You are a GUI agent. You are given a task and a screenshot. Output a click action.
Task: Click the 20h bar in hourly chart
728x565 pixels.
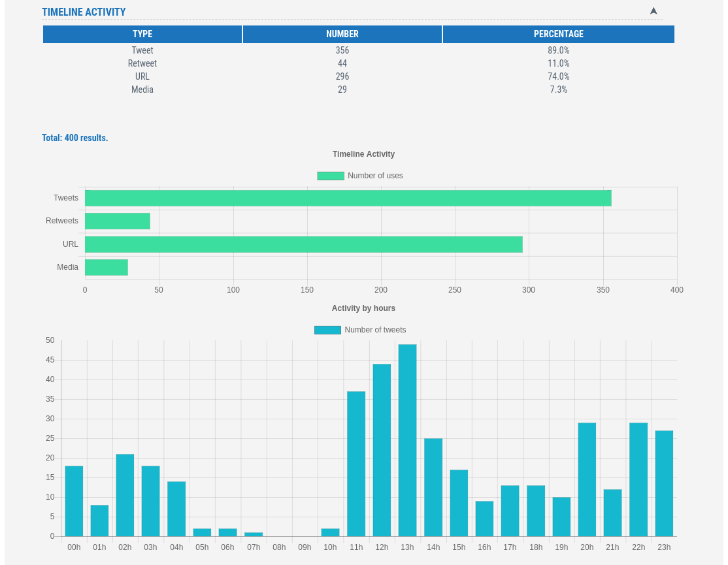click(x=587, y=479)
